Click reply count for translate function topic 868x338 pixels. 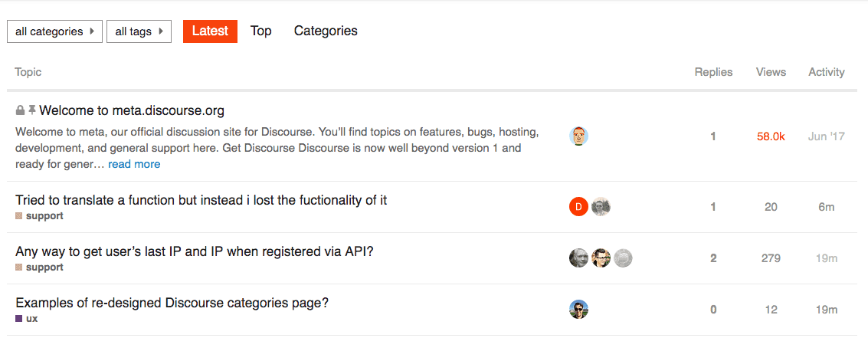point(713,207)
